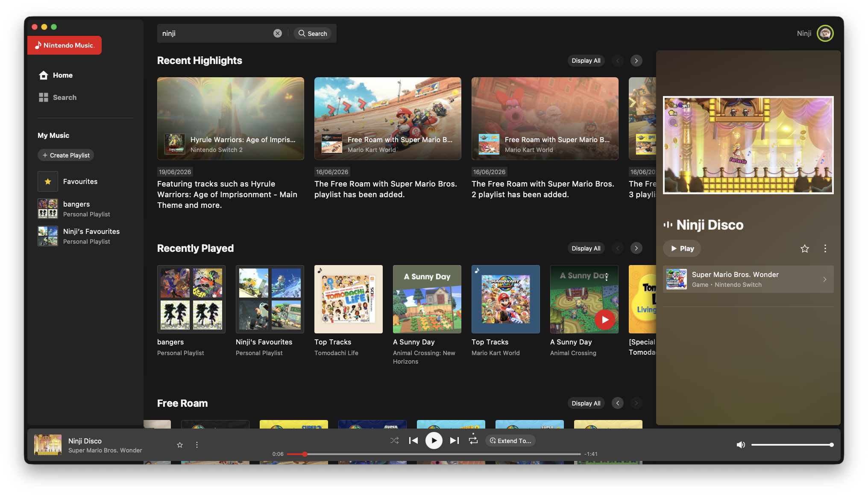Screen dimensions: 868x496
Task: Skip to previous track
Action: click(413, 441)
